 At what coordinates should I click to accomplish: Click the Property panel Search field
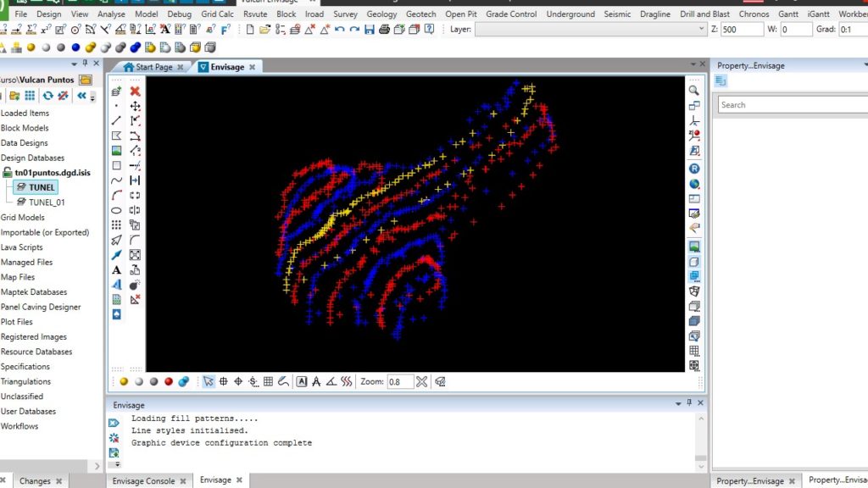coord(793,104)
